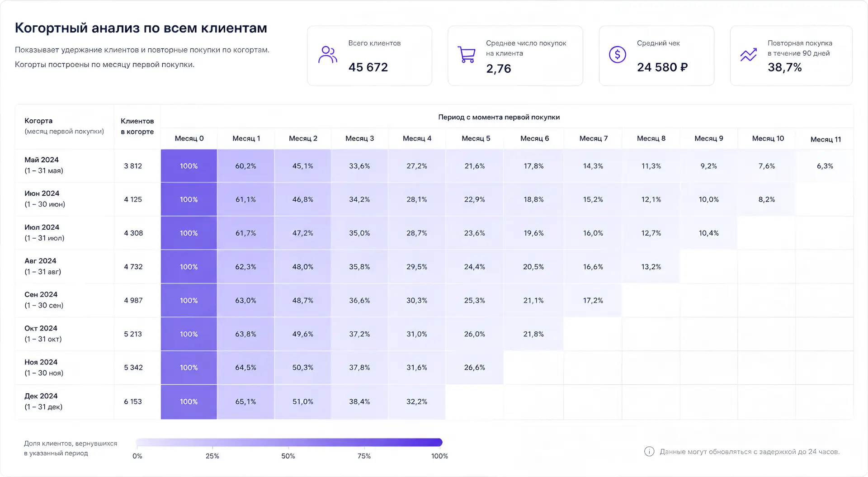
Task: Click the shopping cart icon
Action: 466,55
